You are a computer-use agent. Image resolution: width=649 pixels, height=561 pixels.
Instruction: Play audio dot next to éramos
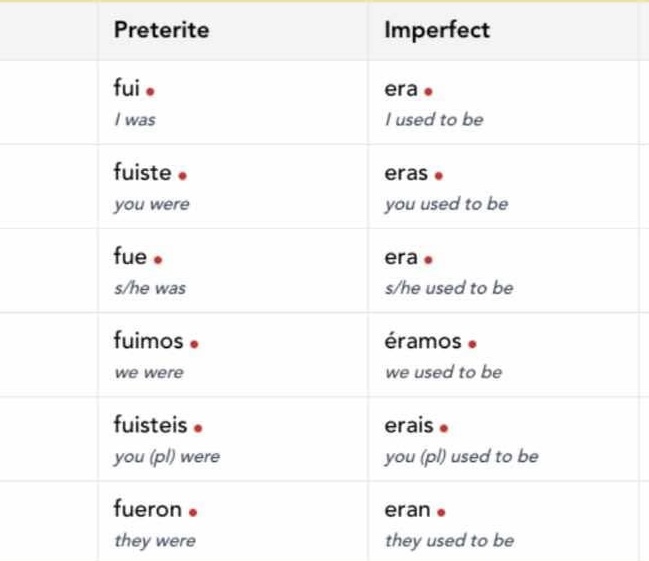(x=472, y=344)
